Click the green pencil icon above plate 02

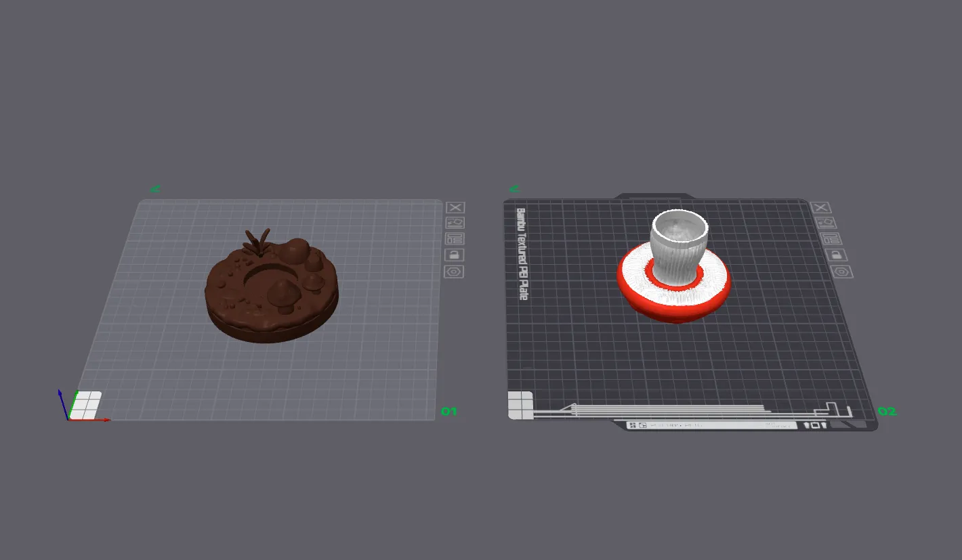[516, 188]
